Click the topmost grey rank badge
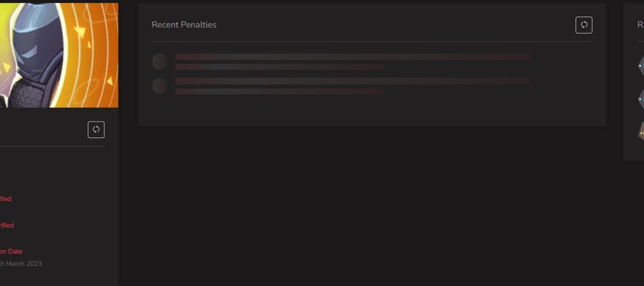 (x=640, y=66)
